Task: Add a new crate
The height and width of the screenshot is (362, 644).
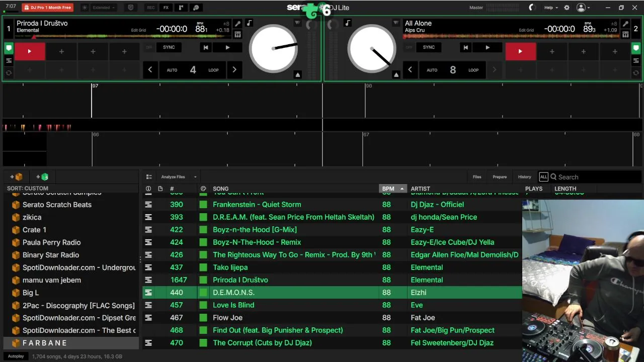Action: pos(17,177)
